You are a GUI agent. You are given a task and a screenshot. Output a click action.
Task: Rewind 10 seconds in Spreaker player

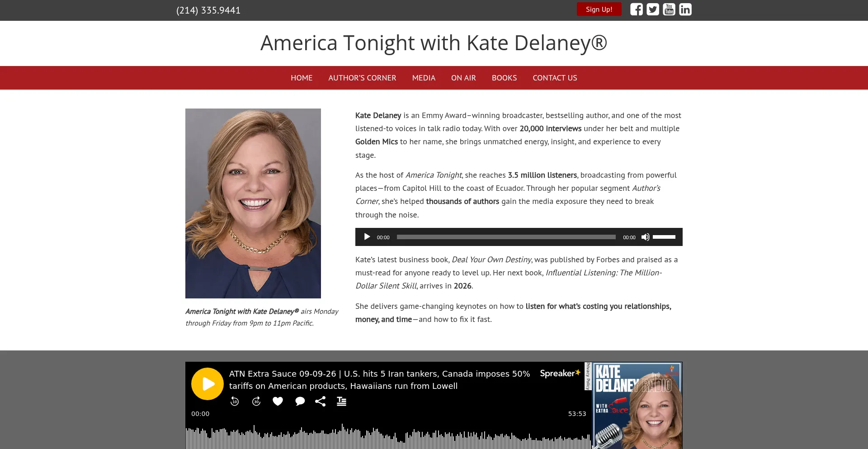coord(235,401)
